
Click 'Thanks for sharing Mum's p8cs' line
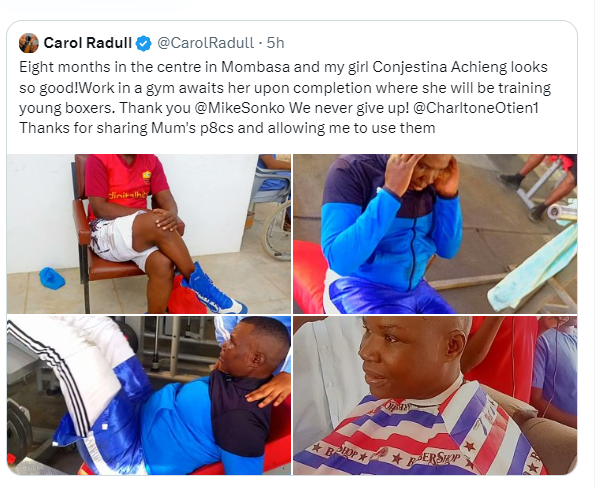click(227, 128)
